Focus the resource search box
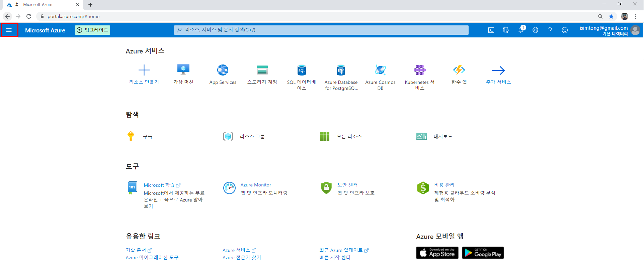Screen dimensions: 644x277 coord(321,30)
